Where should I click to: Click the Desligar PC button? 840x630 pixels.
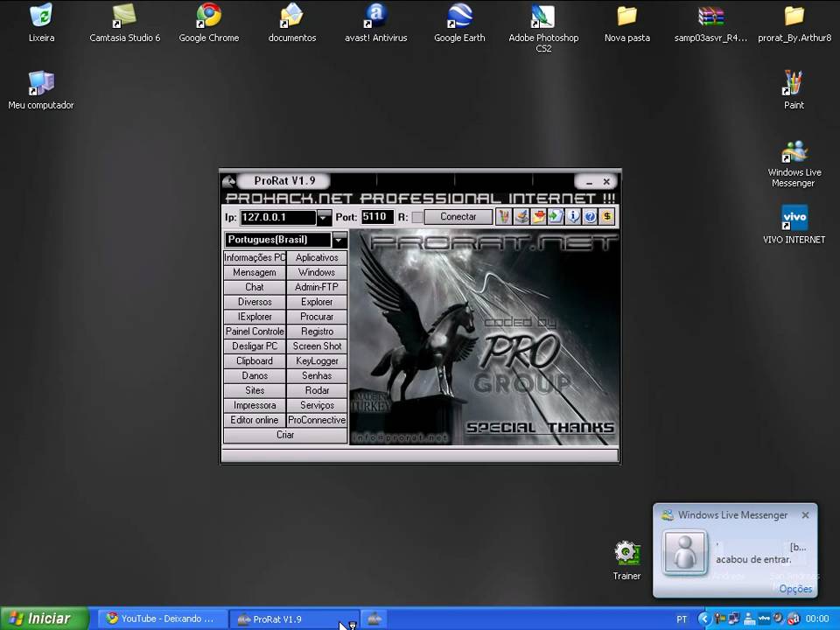(255, 346)
